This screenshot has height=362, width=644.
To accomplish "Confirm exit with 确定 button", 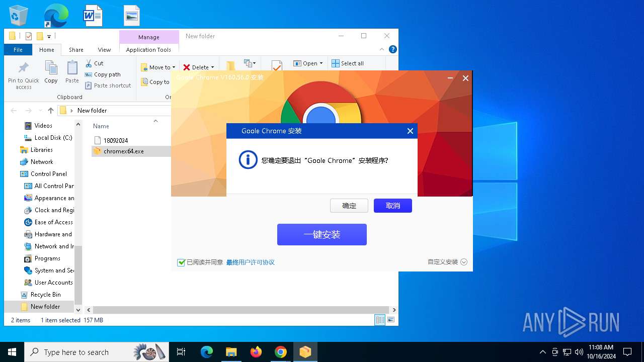I will tap(349, 206).
